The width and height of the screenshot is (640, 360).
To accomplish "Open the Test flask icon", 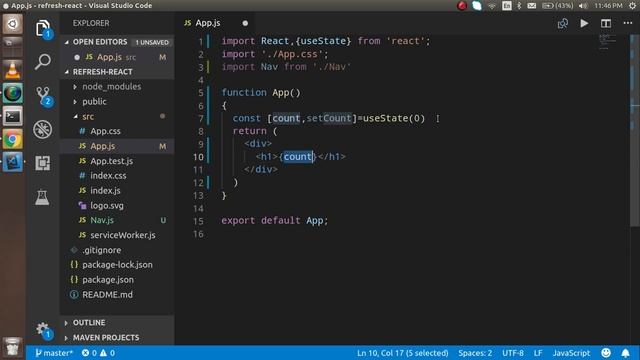I will (x=42, y=198).
